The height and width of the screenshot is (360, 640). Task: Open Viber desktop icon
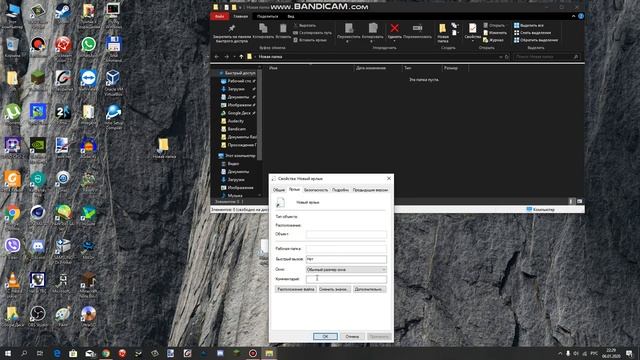pyautogui.click(x=13, y=248)
